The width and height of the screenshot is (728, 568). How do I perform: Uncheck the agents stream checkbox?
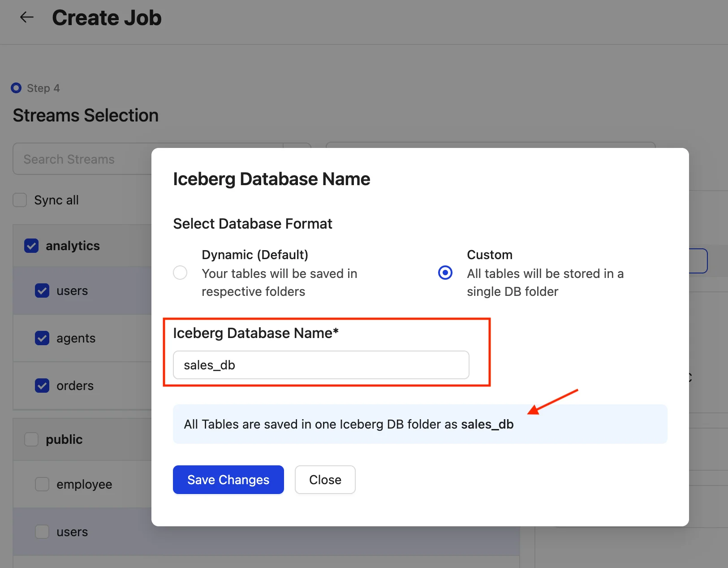click(x=42, y=338)
